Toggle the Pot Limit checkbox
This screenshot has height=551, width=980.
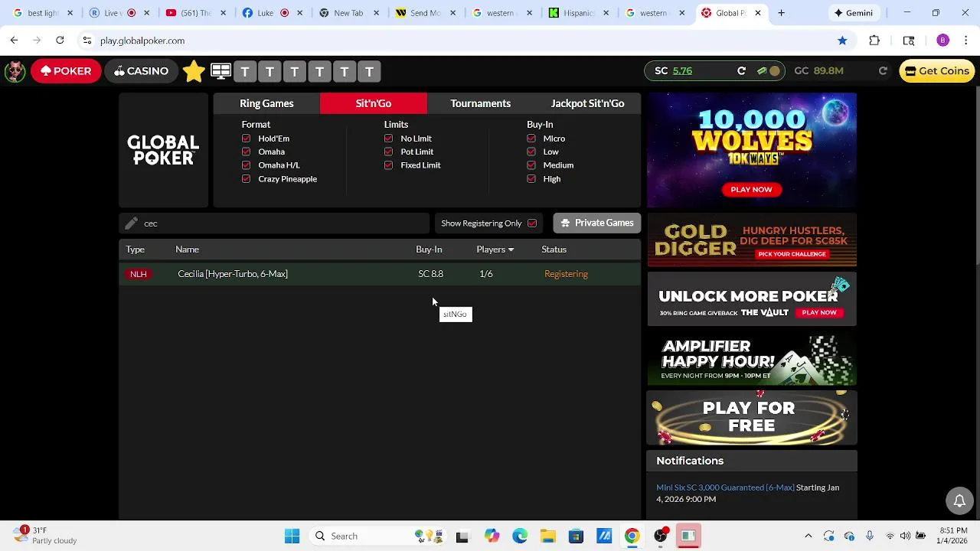[388, 152]
